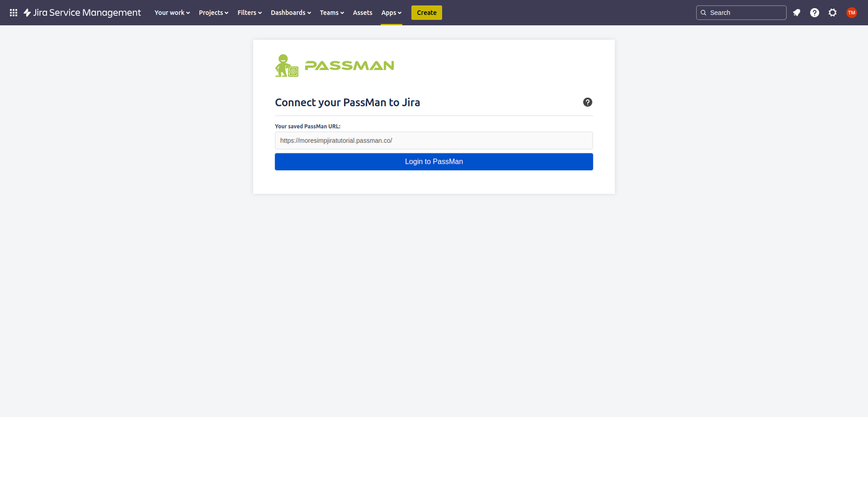868x488 pixels.
Task: Click the yellow Create button
Action: [x=426, y=12]
